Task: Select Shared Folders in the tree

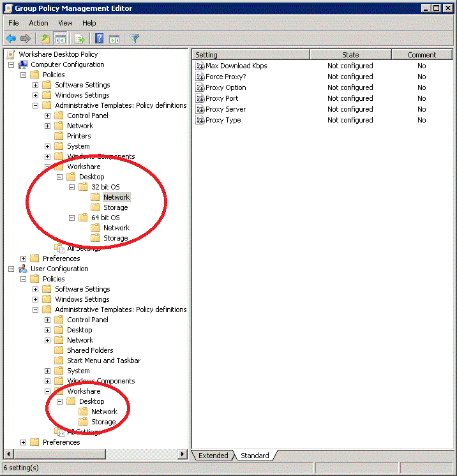Action: [x=90, y=350]
